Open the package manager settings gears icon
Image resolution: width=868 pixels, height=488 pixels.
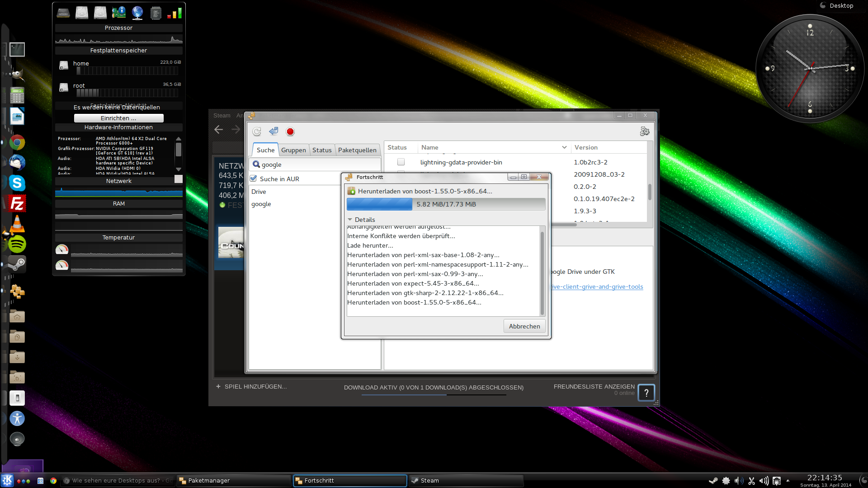point(645,131)
